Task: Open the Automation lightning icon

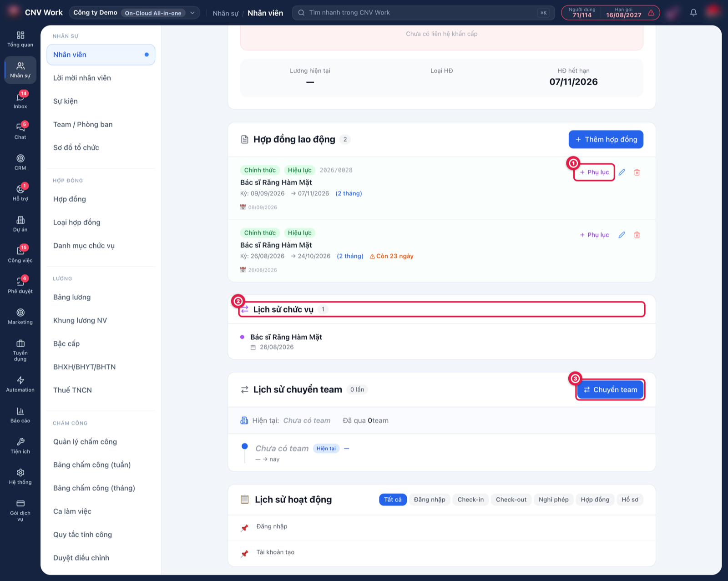Action: point(20,384)
